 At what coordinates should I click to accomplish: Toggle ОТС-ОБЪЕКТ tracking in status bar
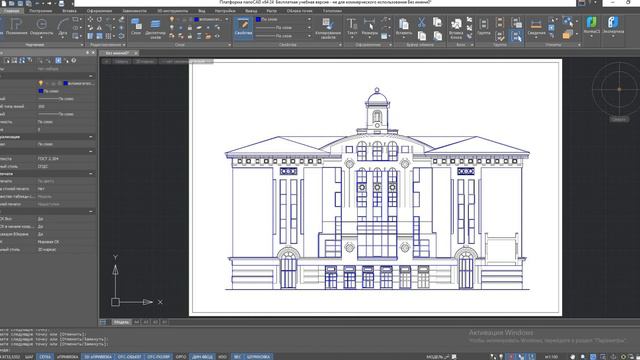pos(129,357)
